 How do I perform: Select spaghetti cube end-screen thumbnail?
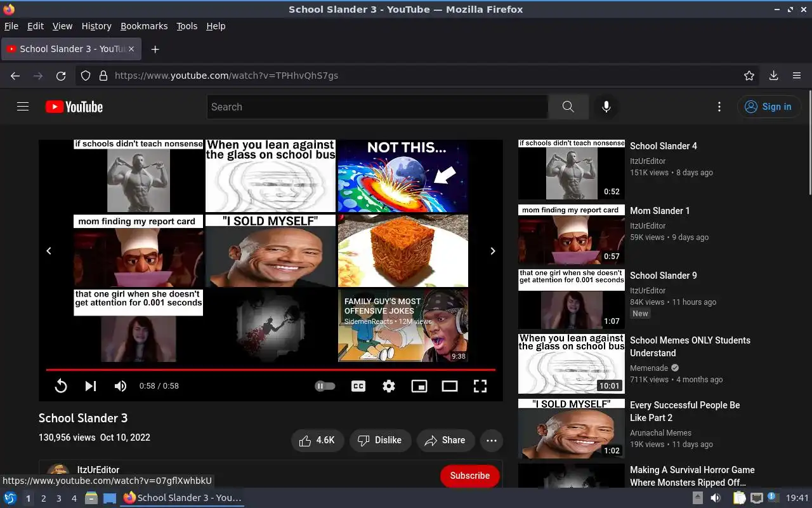click(403, 251)
